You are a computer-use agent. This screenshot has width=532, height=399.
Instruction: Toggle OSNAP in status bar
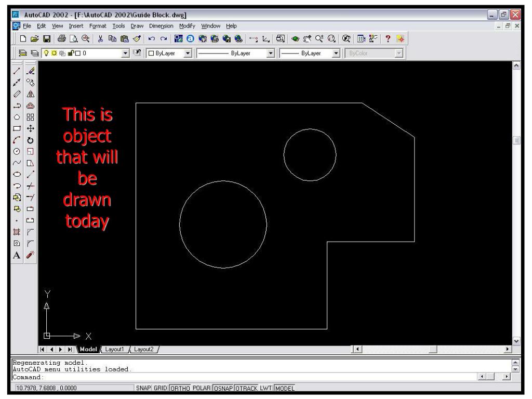pos(223,388)
